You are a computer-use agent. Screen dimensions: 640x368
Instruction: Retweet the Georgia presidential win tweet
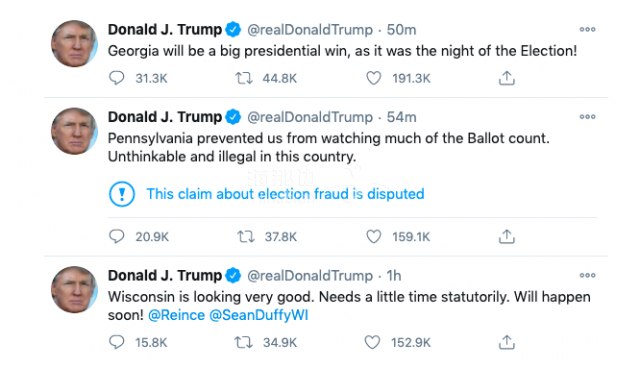(244, 78)
